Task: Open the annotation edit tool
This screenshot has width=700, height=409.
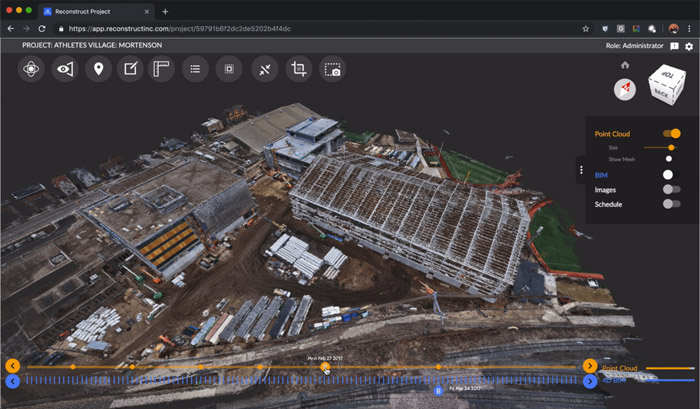Action: point(129,69)
